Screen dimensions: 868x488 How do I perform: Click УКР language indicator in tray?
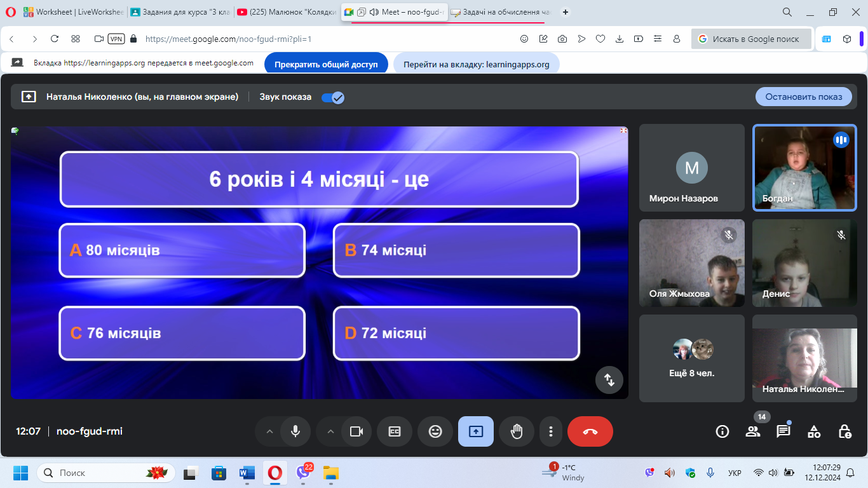[735, 473]
